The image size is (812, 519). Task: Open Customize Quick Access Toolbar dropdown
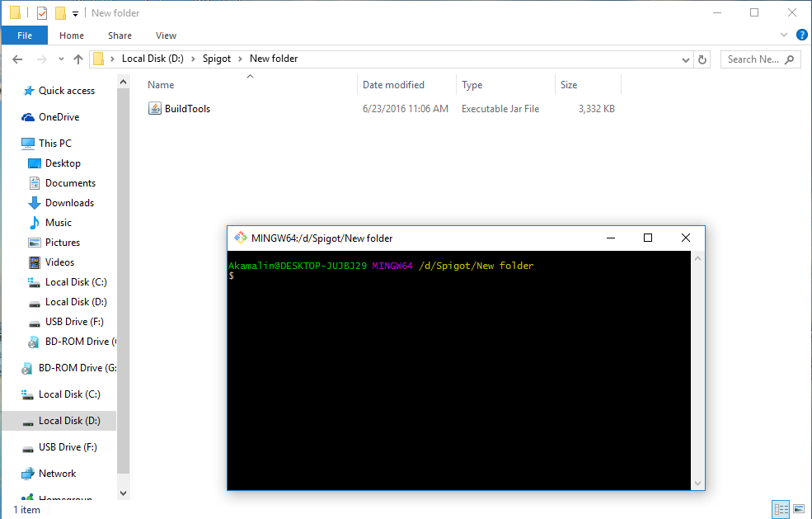[x=75, y=13]
